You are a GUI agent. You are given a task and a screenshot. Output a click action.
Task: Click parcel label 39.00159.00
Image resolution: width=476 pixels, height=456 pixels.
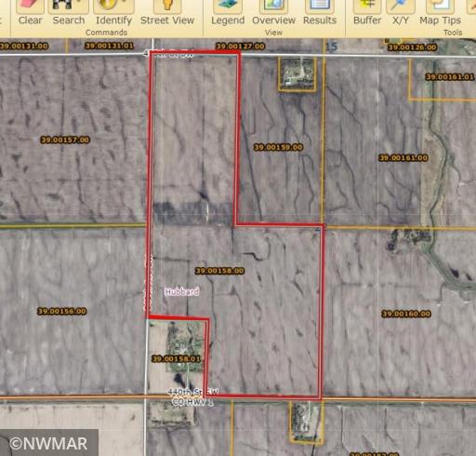click(278, 147)
